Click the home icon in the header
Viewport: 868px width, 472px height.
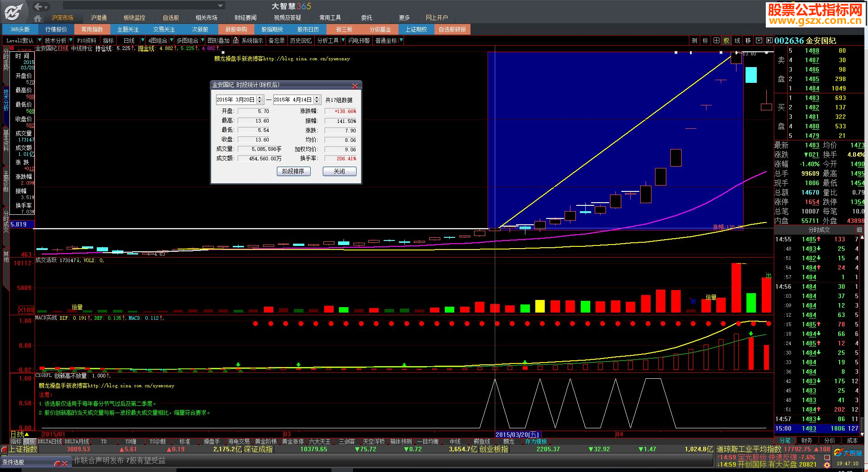pos(38,18)
